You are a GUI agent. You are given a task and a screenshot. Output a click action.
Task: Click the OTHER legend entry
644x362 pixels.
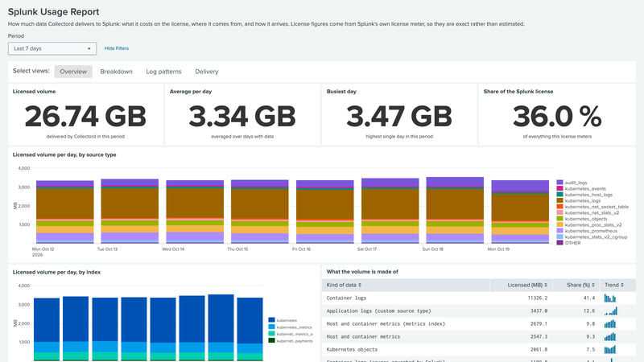(x=568, y=243)
